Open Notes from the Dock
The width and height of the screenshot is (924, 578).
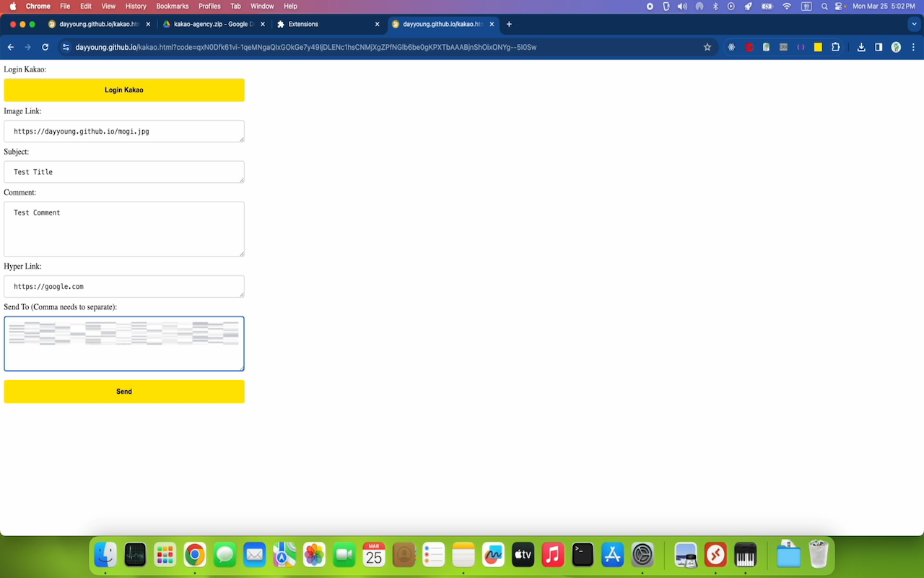463,555
